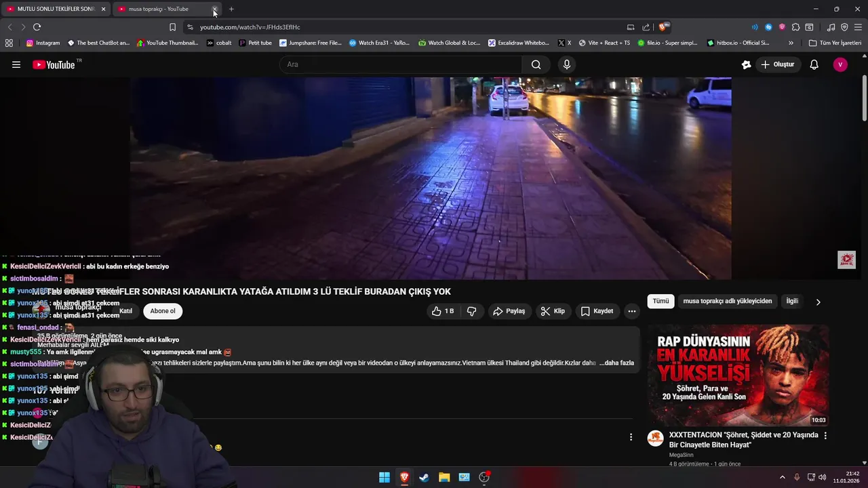This screenshot has height=488, width=868.
Task: Select the Tümü filter chip
Action: (660, 301)
